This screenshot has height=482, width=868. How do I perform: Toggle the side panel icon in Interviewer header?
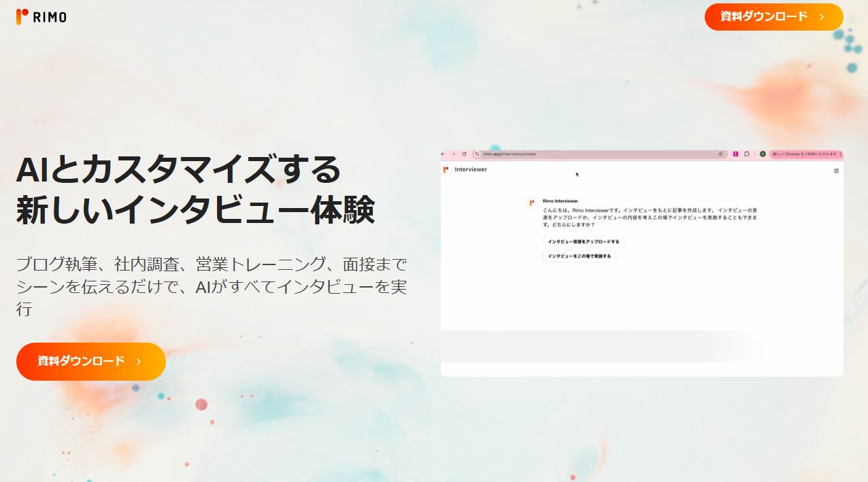tap(836, 171)
